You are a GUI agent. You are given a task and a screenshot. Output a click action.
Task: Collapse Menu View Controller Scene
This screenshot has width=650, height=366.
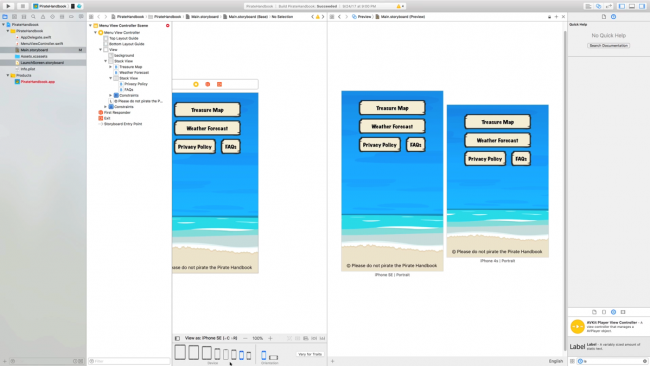coord(90,26)
